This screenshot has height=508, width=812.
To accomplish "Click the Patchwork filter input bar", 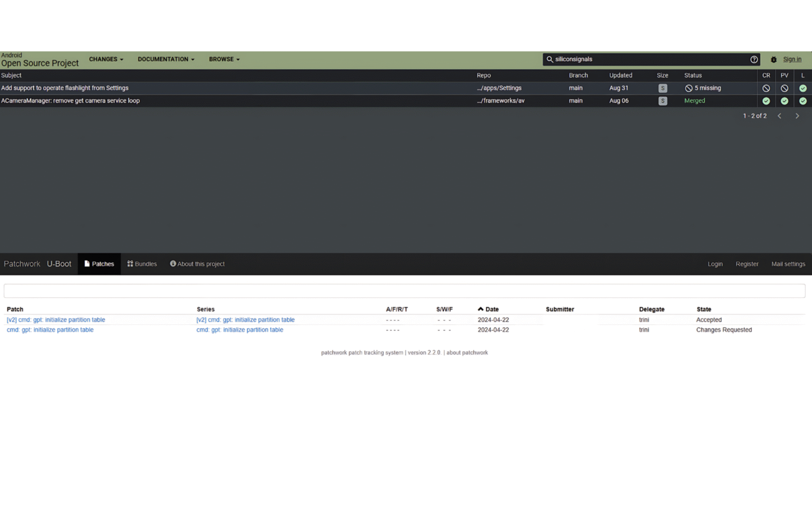I will click(405, 291).
